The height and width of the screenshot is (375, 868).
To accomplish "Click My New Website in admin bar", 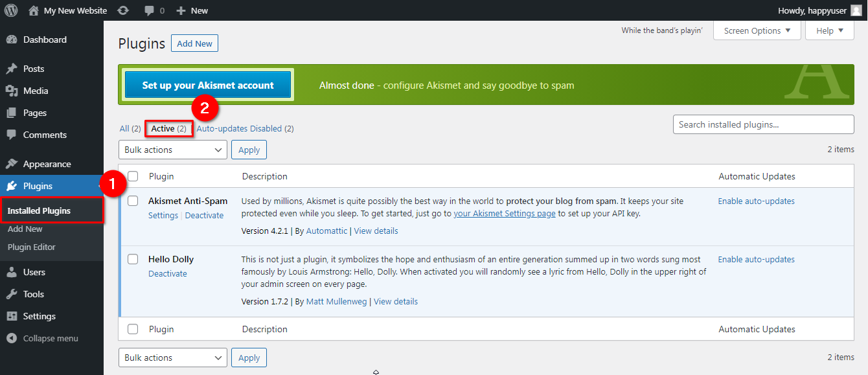I will [x=75, y=10].
